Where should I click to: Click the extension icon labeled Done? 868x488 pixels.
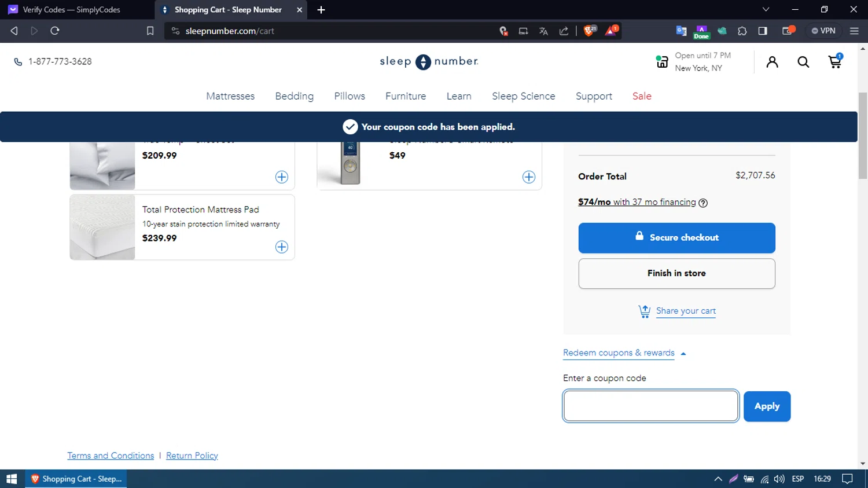(701, 32)
